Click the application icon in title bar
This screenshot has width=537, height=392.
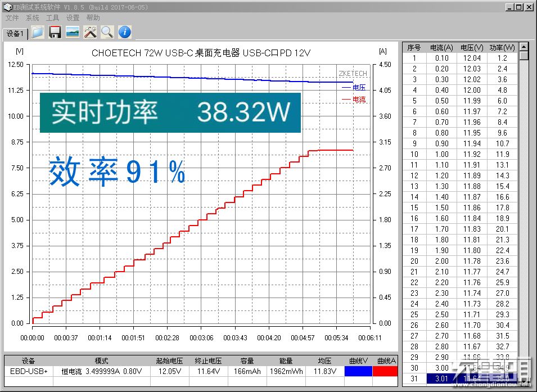[x=7, y=7]
